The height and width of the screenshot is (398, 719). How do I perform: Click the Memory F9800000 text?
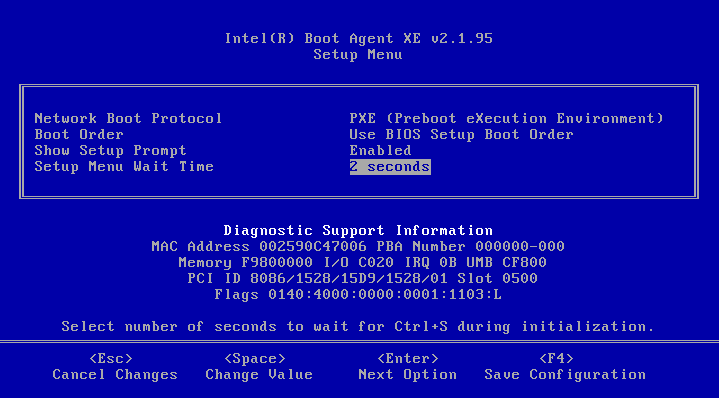245,262
